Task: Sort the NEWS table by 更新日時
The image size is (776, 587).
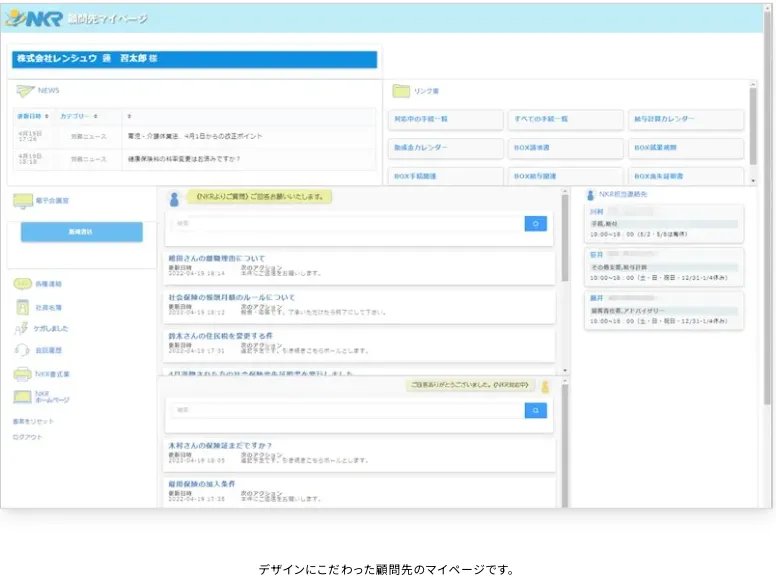Action: pyautogui.click(x=33, y=116)
